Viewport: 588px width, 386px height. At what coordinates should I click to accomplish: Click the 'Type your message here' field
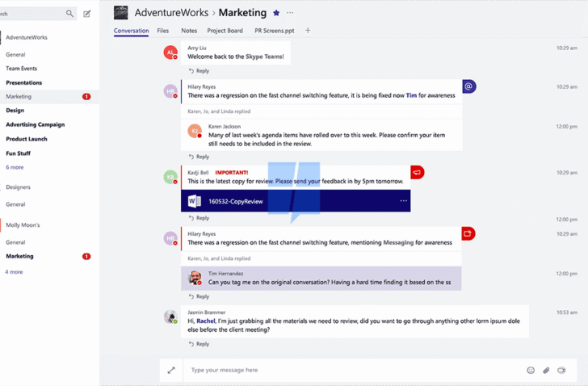(352, 371)
